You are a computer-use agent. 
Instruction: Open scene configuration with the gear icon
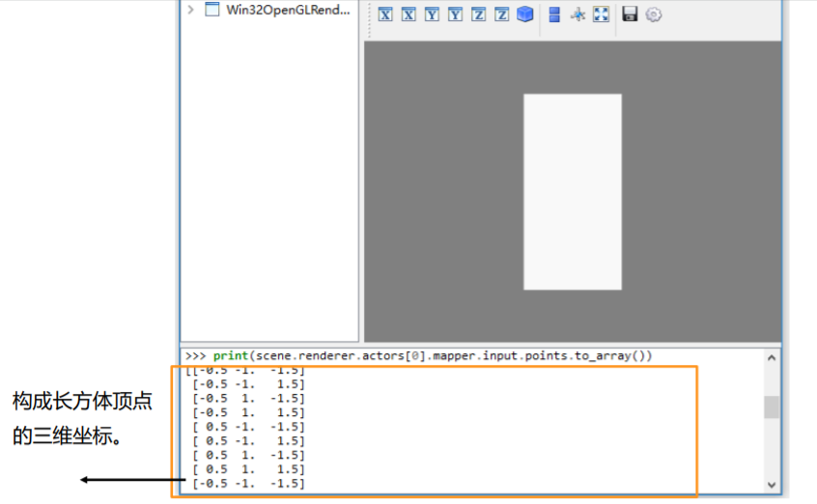pyautogui.click(x=654, y=14)
